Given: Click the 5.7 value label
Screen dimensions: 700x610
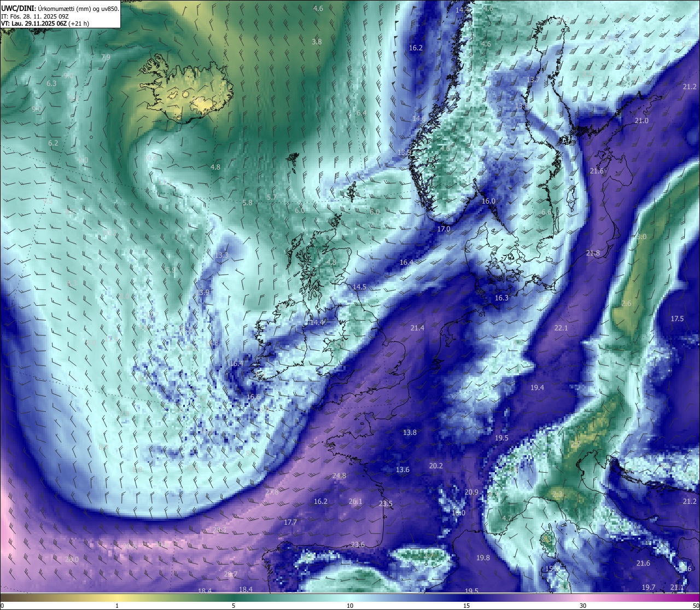Looking at the screenshot, I should (272, 197).
